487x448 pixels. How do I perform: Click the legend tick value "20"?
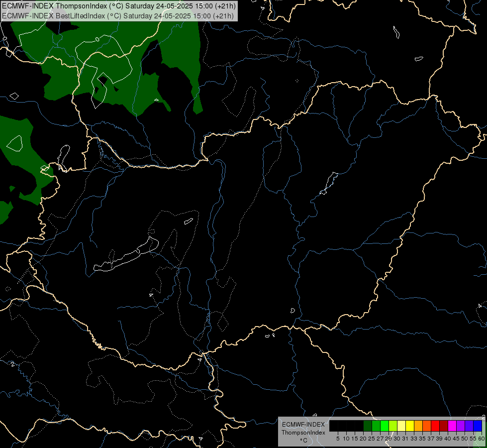coord(363,439)
